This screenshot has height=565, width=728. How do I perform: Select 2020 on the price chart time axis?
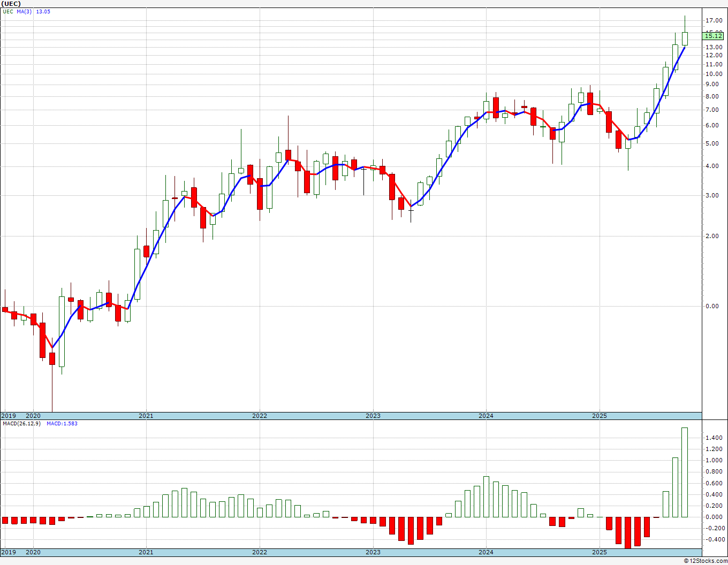tap(33, 416)
